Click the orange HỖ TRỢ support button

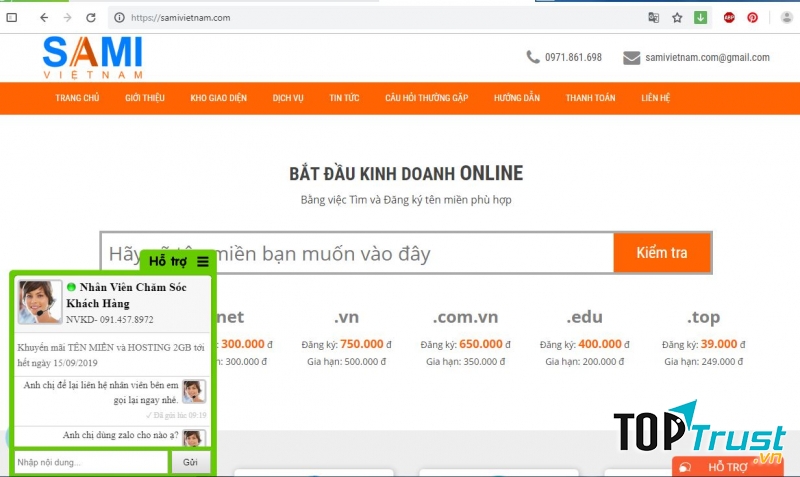728,467
